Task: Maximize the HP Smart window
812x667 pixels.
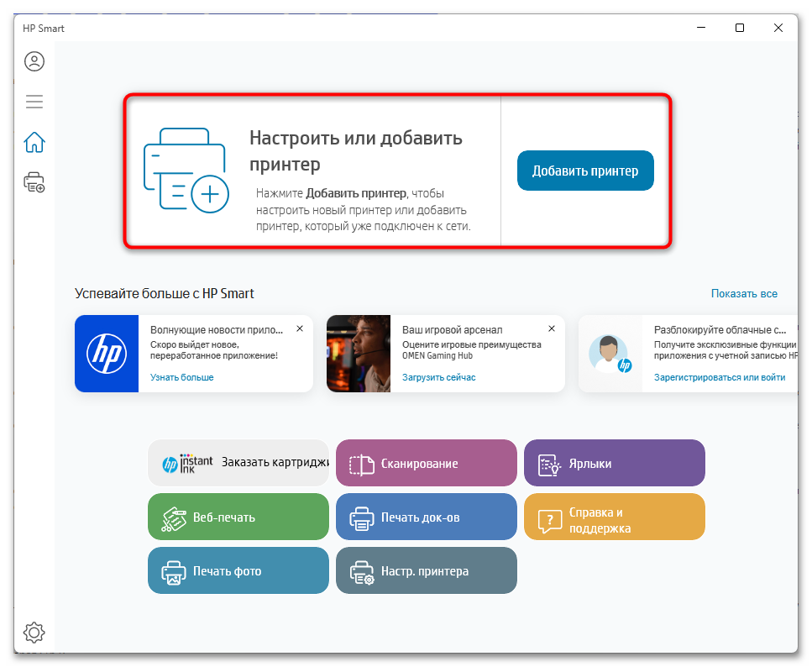Action: coord(740,28)
